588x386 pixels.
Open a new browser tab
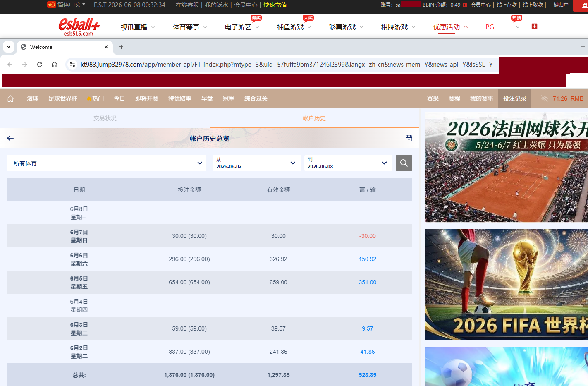tap(121, 47)
